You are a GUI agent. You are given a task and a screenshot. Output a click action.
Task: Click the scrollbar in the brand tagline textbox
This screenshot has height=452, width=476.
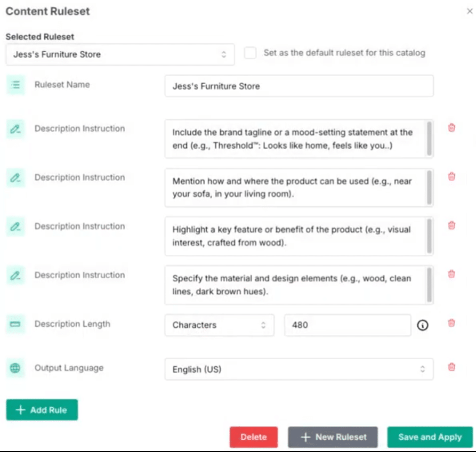(x=429, y=139)
